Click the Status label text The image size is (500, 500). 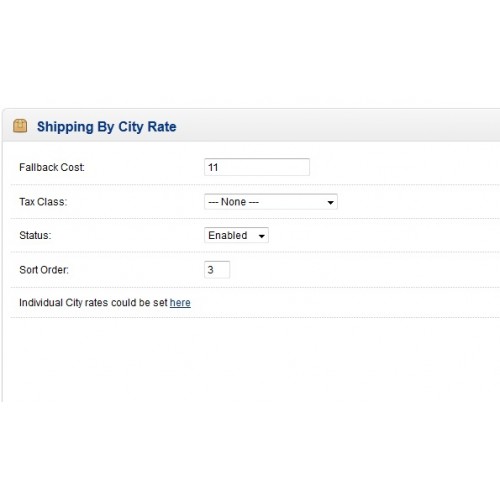click(x=35, y=235)
